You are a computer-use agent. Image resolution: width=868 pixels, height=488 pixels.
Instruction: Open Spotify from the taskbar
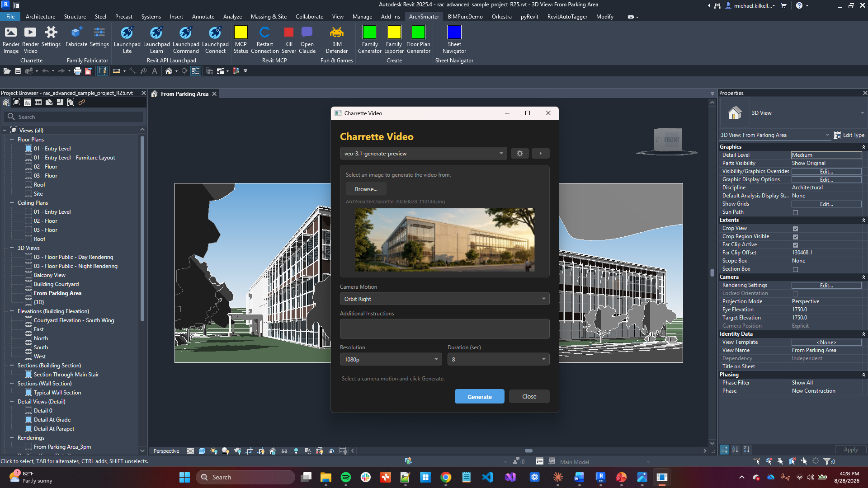(x=346, y=477)
